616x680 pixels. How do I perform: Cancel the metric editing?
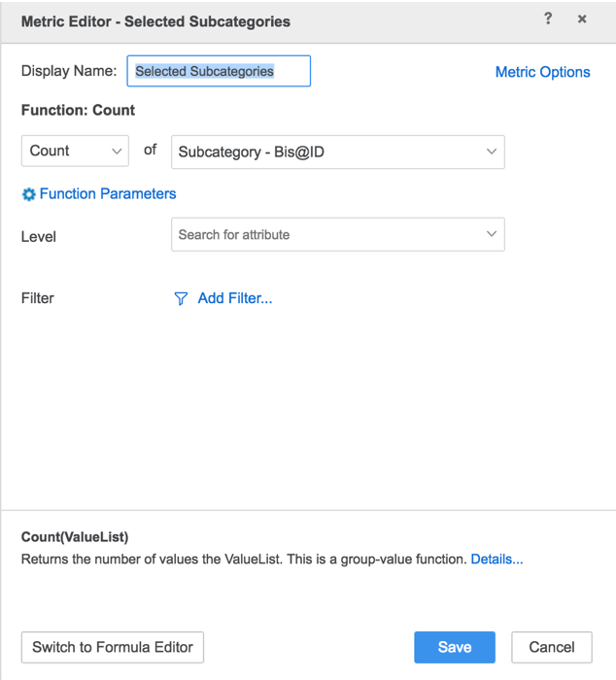[x=552, y=647]
